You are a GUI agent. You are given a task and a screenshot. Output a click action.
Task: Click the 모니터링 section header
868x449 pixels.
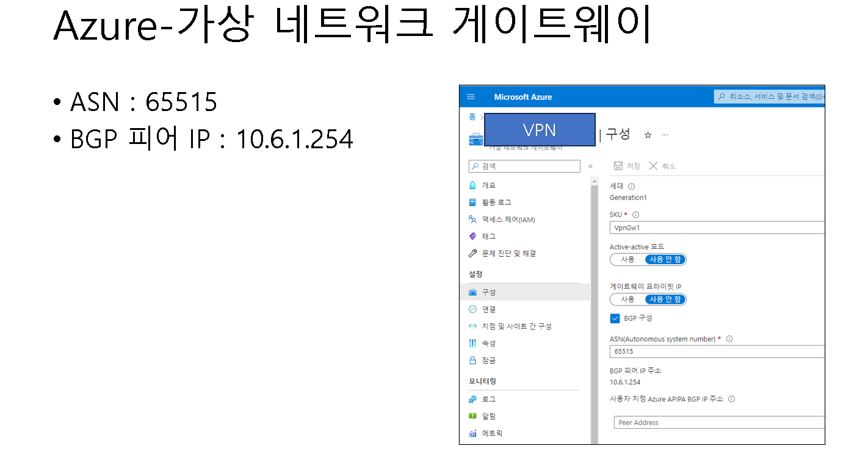point(482,381)
